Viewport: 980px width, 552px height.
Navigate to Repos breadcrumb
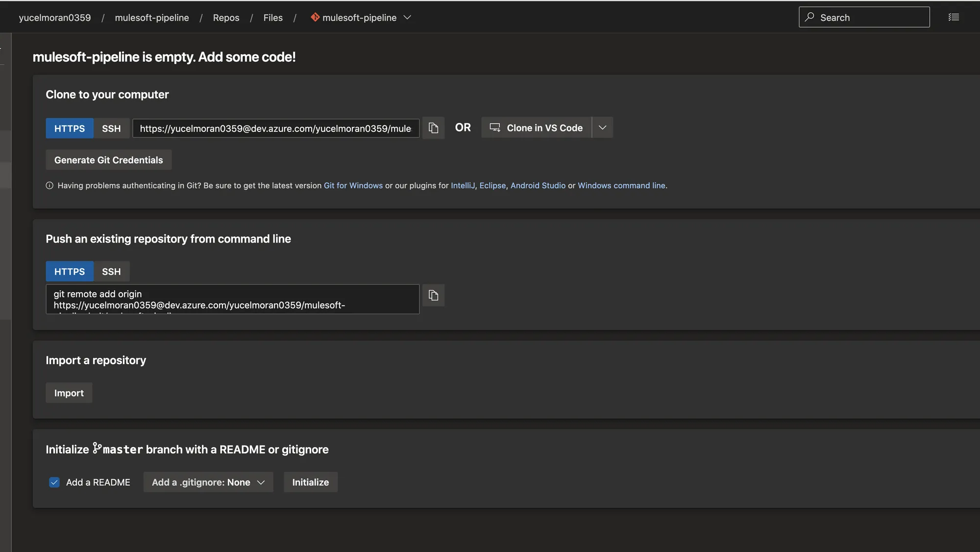click(x=226, y=18)
